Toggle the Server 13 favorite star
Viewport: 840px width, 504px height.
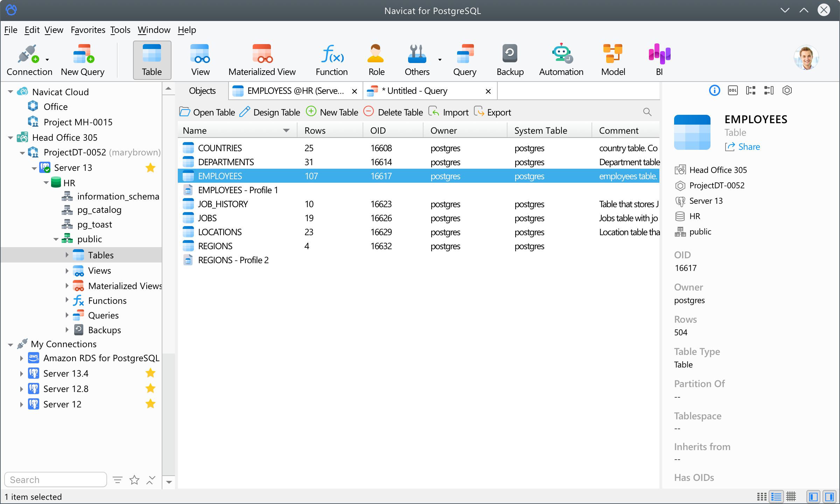(x=150, y=168)
